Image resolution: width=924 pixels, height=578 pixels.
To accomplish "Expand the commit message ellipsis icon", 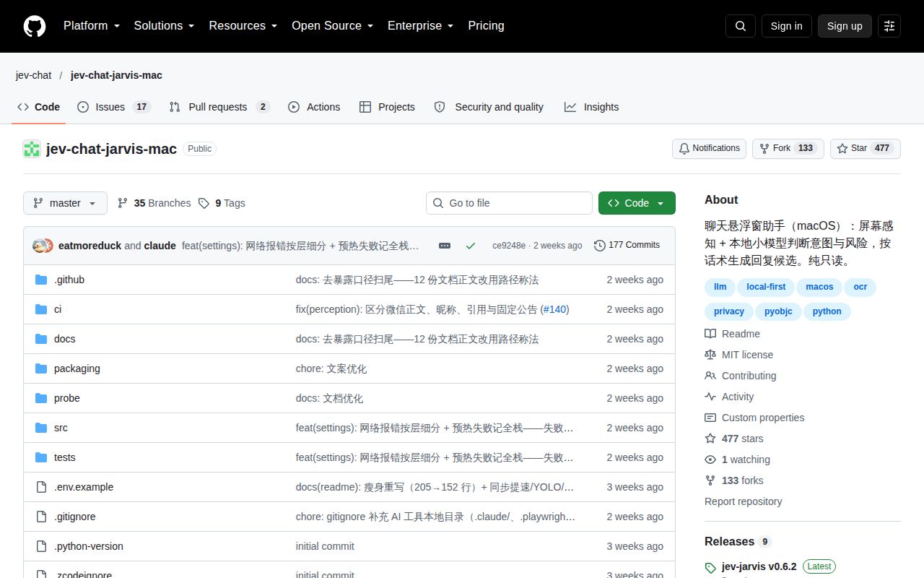I will coord(445,246).
